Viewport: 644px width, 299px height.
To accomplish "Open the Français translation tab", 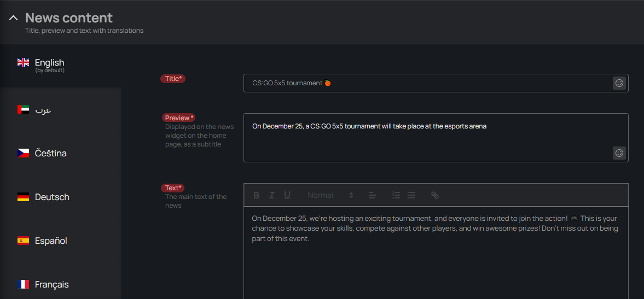I will pyautogui.click(x=51, y=284).
